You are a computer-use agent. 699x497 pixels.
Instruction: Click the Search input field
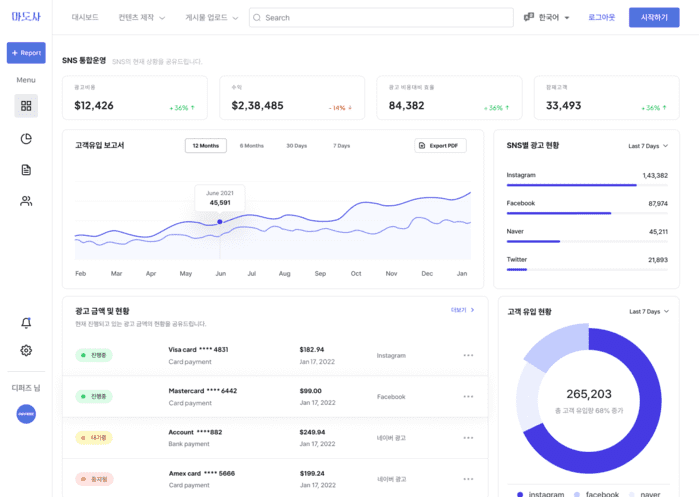click(380, 18)
